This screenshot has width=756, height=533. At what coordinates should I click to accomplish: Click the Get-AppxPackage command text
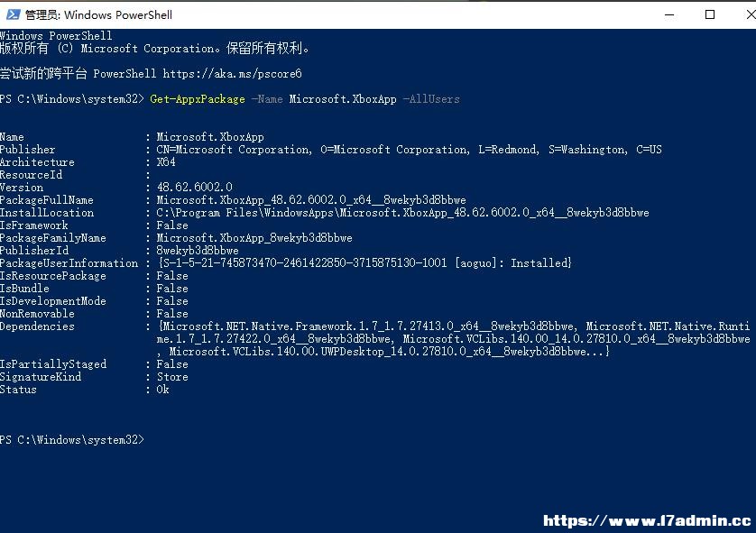(x=198, y=99)
